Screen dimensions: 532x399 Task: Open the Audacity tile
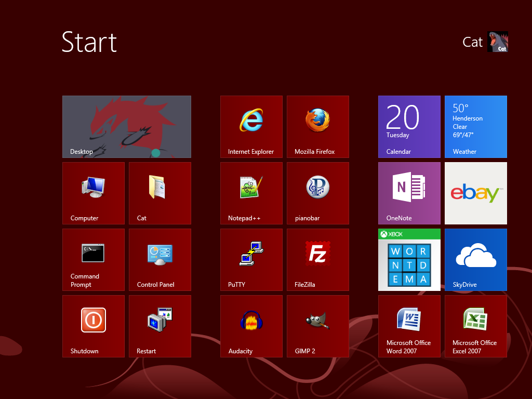coord(251,326)
